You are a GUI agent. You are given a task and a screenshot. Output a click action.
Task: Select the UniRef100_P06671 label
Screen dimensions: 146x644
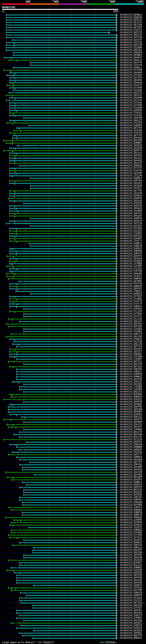[131, 339]
